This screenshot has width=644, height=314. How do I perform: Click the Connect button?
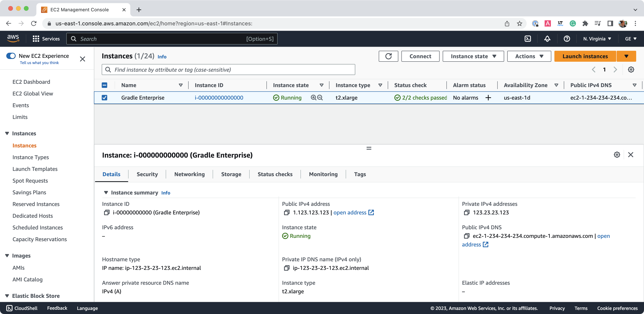[420, 56]
